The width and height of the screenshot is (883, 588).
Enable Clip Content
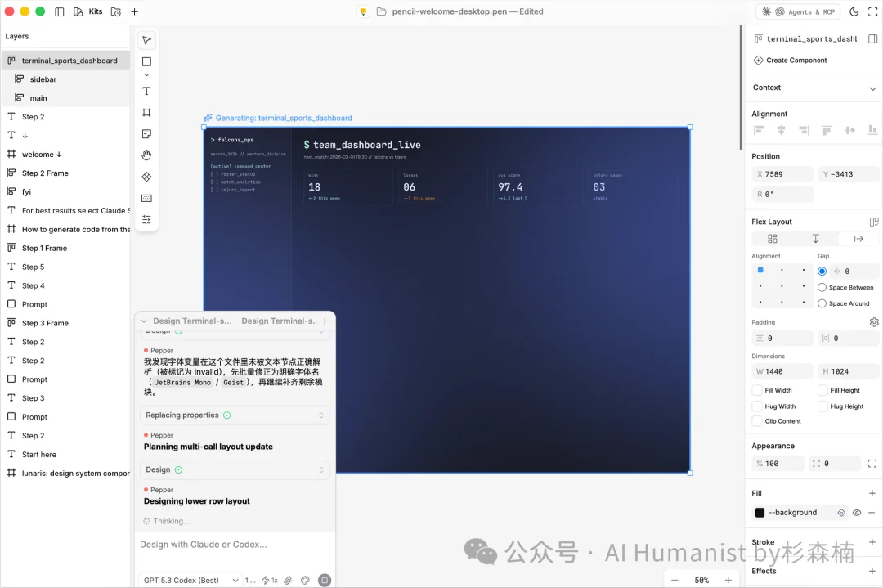click(x=758, y=421)
